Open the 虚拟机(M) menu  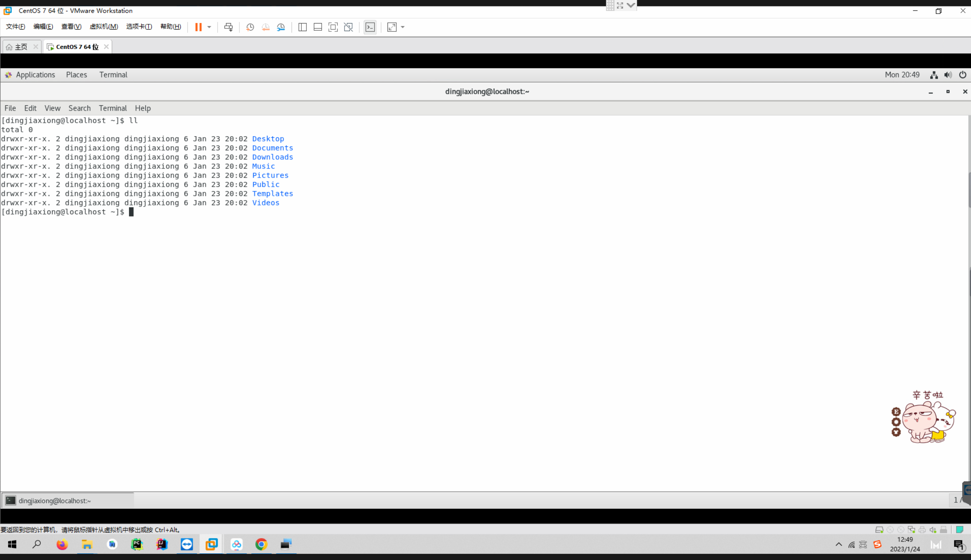[x=104, y=26]
